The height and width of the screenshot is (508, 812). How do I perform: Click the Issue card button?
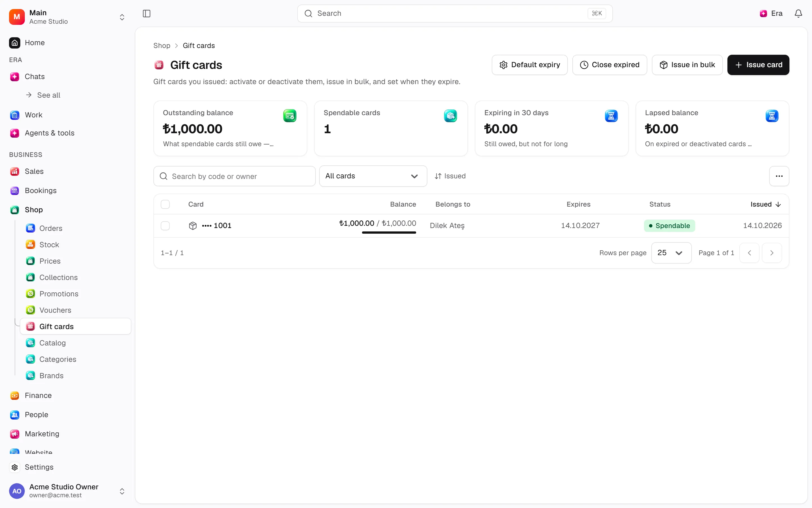pos(758,65)
